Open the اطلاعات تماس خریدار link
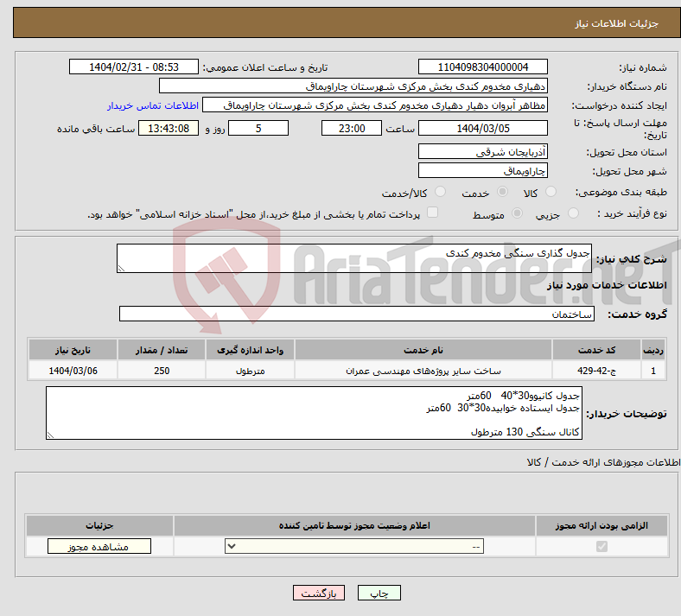This screenshot has width=681, height=616. pyautogui.click(x=153, y=105)
